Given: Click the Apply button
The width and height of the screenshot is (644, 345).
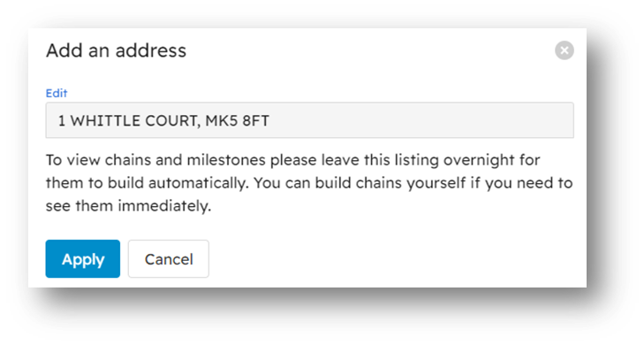Looking at the screenshot, I should tap(82, 258).
